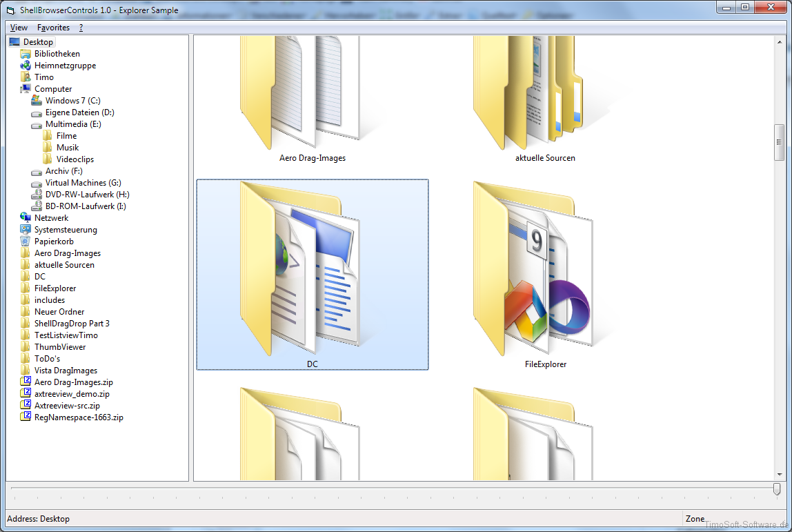The width and height of the screenshot is (792, 532).
Task: Click the Computer icon in tree
Action: (x=26, y=89)
